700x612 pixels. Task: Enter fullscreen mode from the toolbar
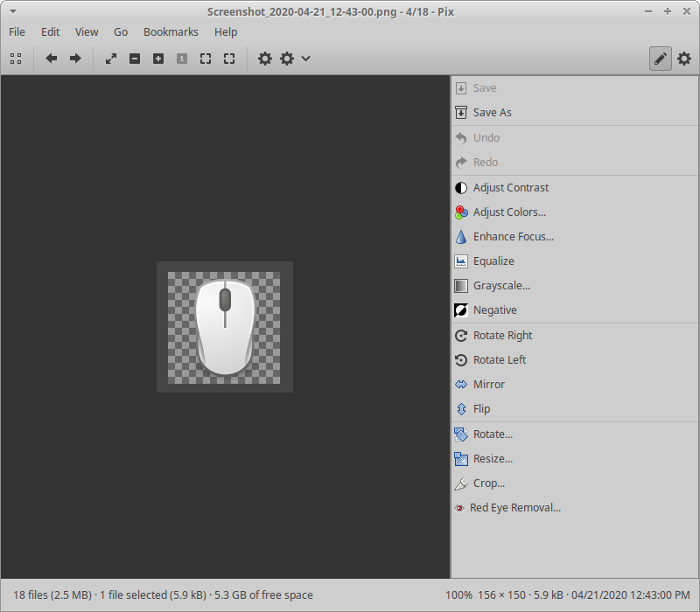pyautogui.click(x=111, y=59)
